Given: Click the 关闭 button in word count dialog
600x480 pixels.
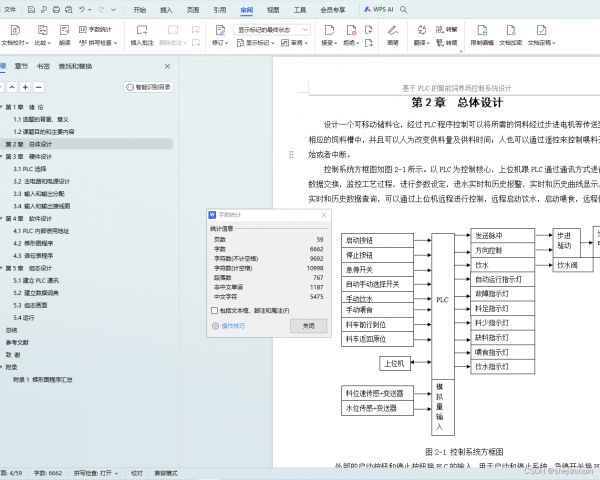Looking at the screenshot, I should 308,326.
